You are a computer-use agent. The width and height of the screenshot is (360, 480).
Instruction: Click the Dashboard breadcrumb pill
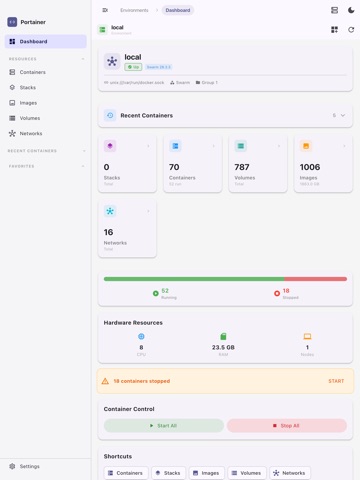tap(178, 10)
